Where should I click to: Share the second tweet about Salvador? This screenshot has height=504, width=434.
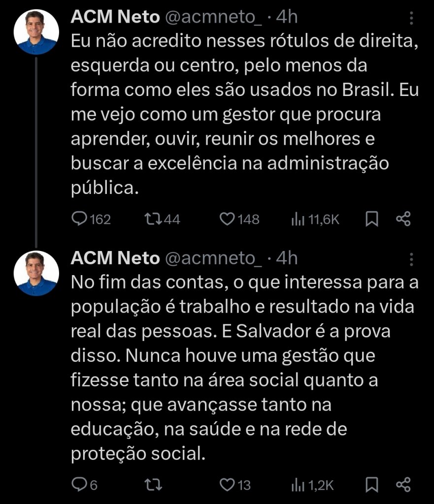point(403,485)
